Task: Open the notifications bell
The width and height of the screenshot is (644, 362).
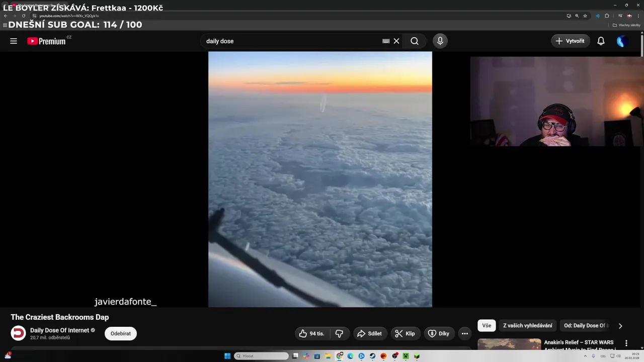Action: pyautogui.click(x=601, y=41)
